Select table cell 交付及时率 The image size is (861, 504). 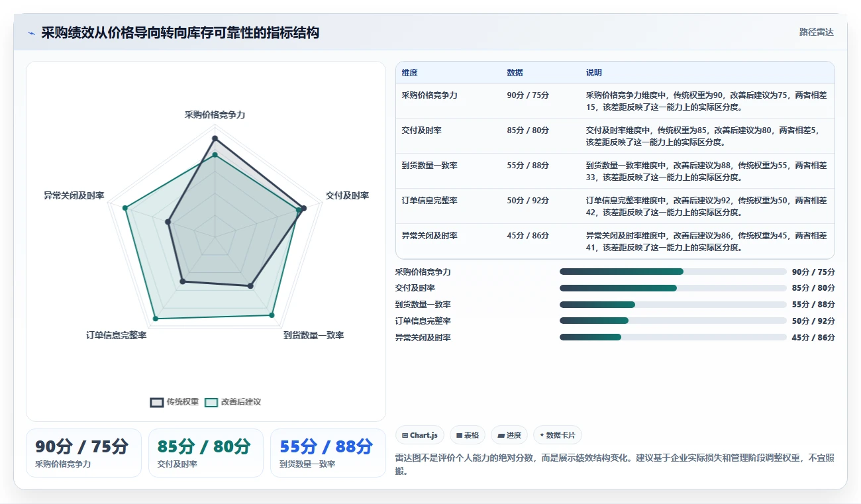[421, 130]
